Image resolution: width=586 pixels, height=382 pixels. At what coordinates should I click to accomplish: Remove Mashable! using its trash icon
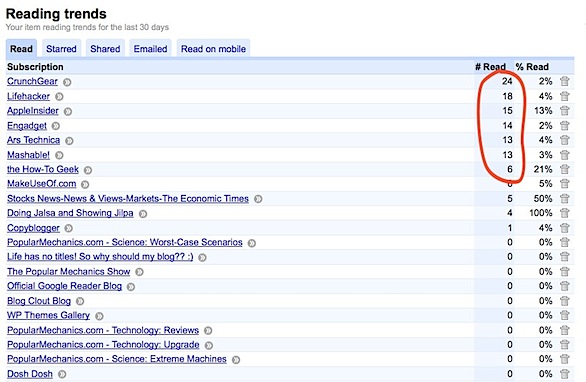pyautogui.click(x=565, y=155)
